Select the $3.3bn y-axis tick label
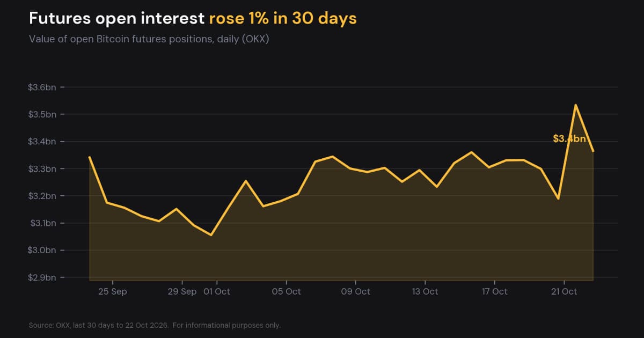The width and height of the screenshot is (644, 338). (x=41, y=169)
